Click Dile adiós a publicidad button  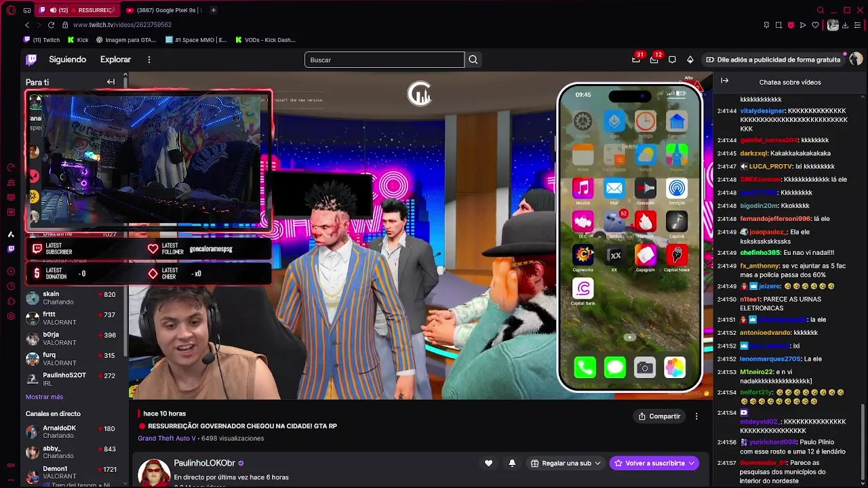click(x=773, y=60)
